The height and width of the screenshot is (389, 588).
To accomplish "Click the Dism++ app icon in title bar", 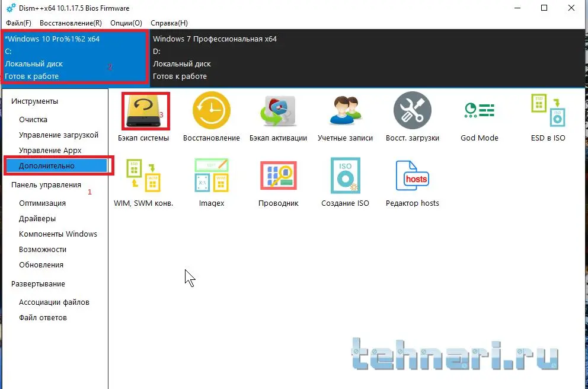I will pyautogui.click(x=11, y=8).
